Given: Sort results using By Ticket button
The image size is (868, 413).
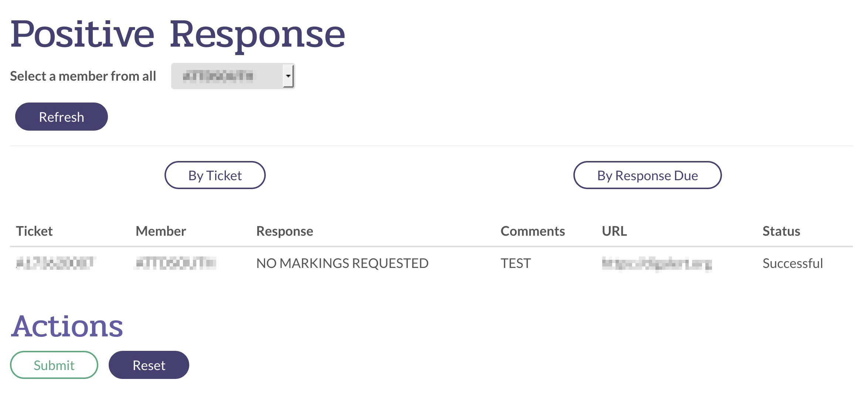Looking at the screenshot, I should 215,175.
